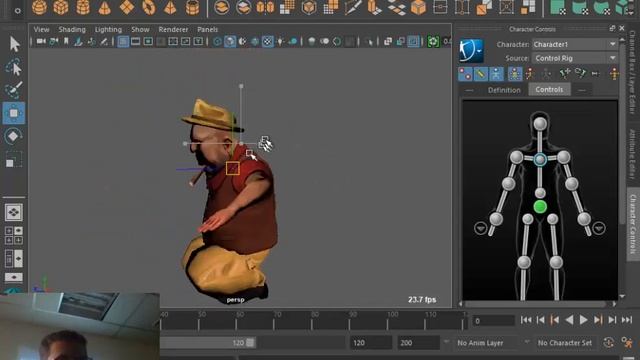The height and width of the screenshot is (360, 640).
Task: Activate the Paint Selection tool
Action: (x=14, y=90)
